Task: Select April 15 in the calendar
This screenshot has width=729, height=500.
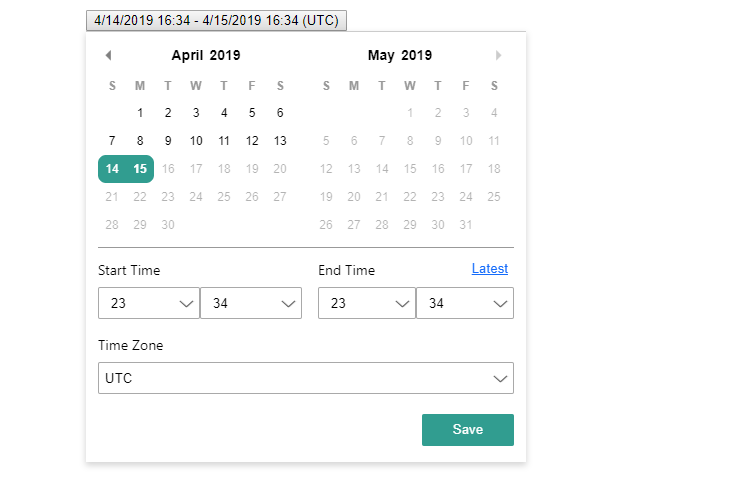Action: tap(140, 169)
